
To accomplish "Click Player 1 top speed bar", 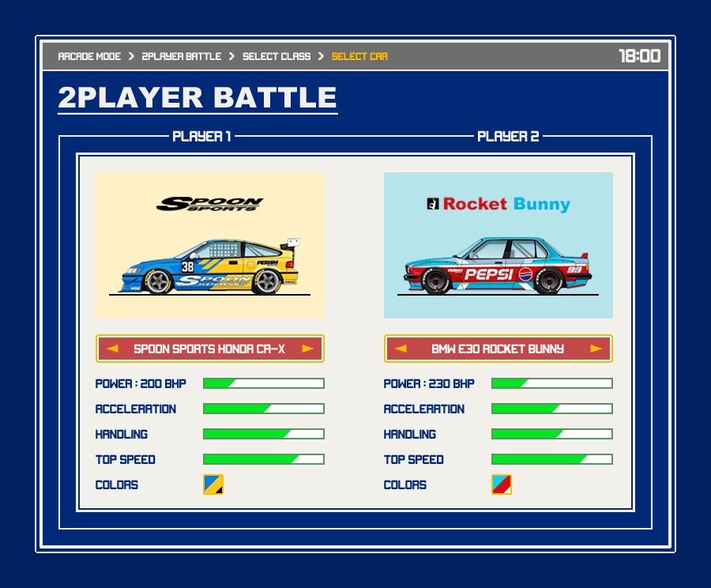I will [x=263, y=459].
